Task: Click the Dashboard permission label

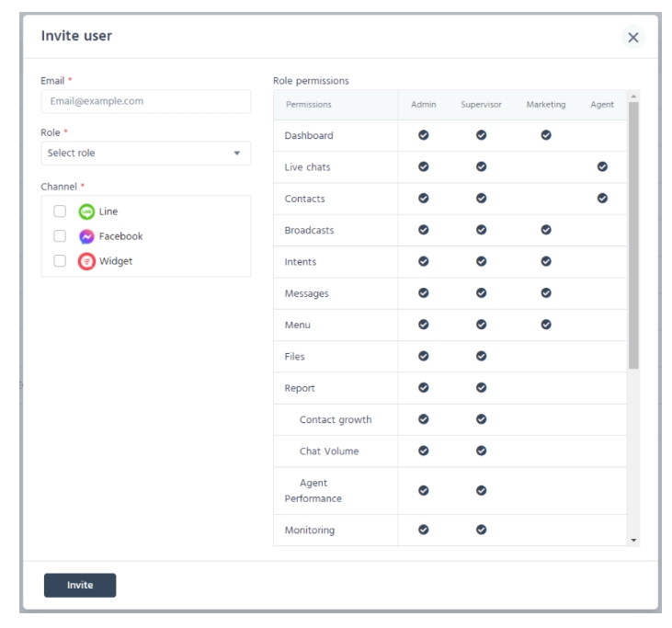Action: click(x=309, y=135)
